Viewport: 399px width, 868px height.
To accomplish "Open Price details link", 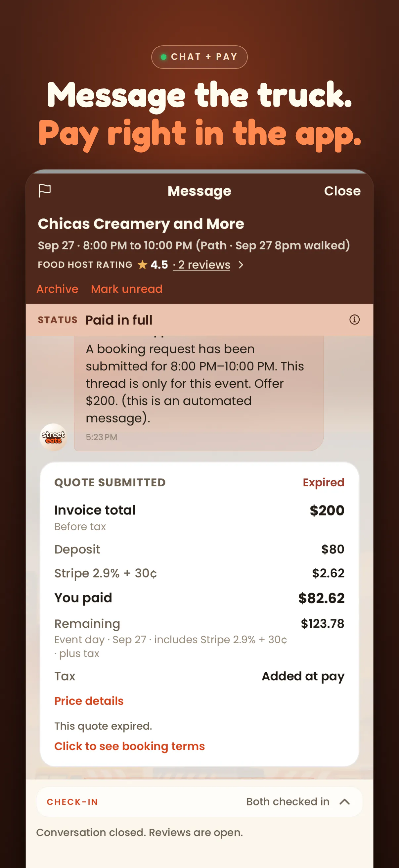I will pos(89,700).
